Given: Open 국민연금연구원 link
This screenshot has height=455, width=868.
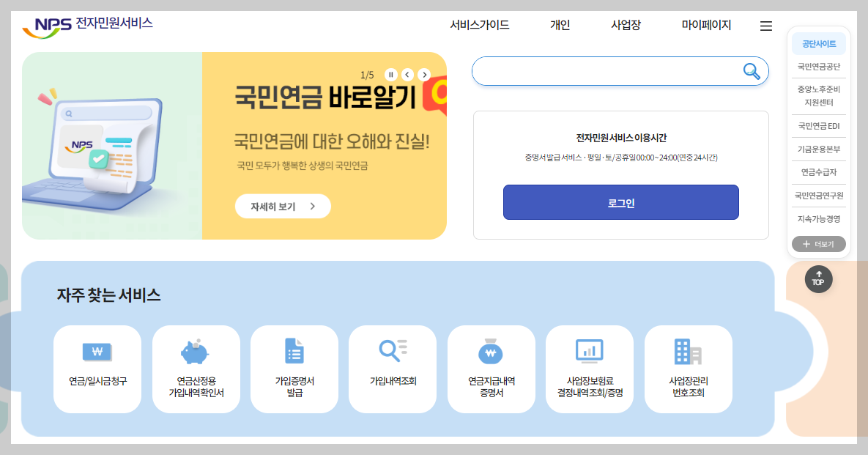Looking at the screenshot, I should 819,196.
